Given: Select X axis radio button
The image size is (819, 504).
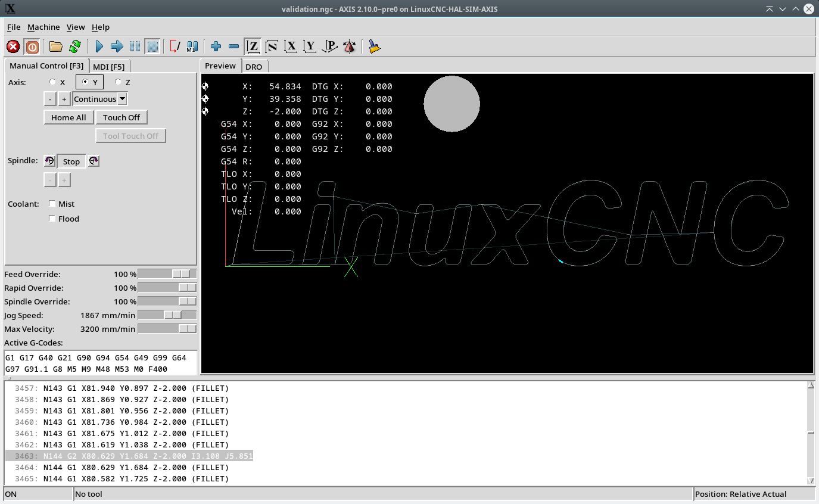Looking at the screenshot, I should [52, 82].
